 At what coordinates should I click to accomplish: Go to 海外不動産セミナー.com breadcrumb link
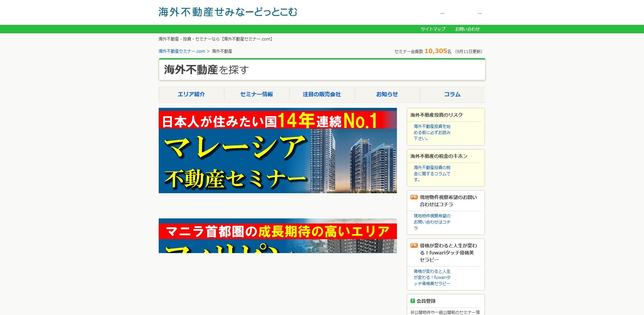[182, 51]
